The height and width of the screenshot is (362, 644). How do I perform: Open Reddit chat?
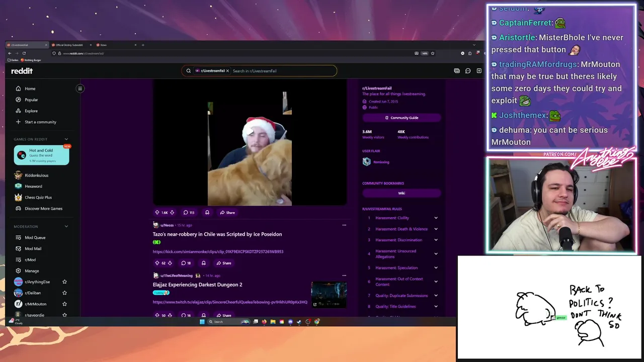coord(468,71)
